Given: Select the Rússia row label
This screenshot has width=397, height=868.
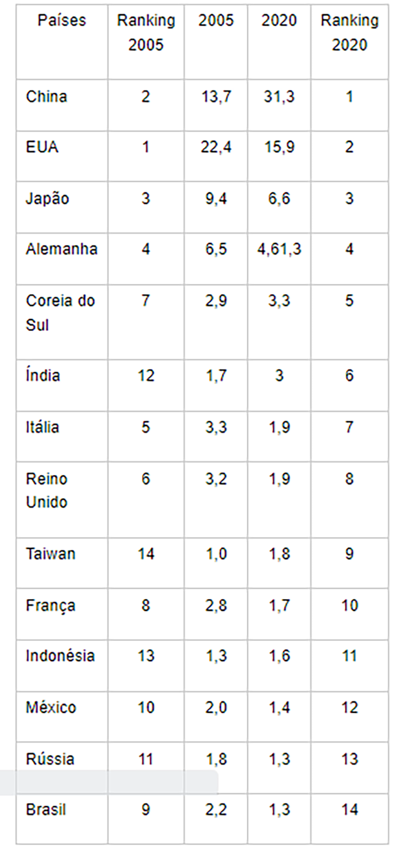Looking at the screenshot, I should 50,759.
